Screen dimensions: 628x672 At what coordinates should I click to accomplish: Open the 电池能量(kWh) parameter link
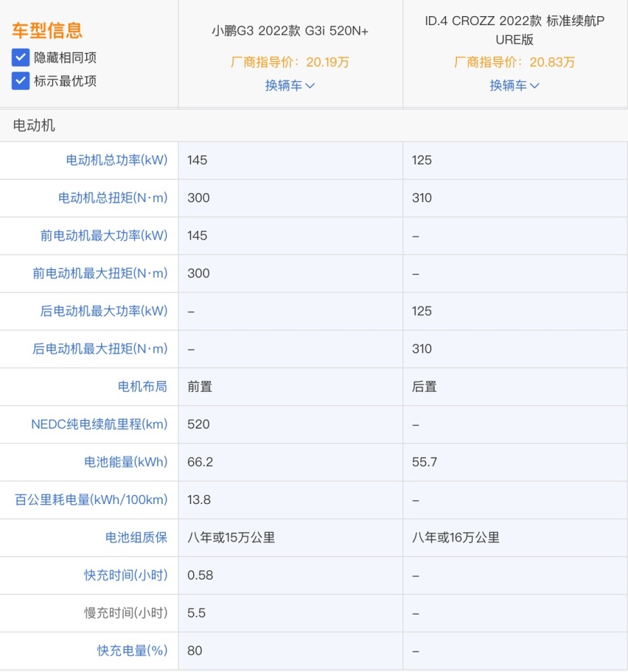pyautogui.click(x=125, y=462)
